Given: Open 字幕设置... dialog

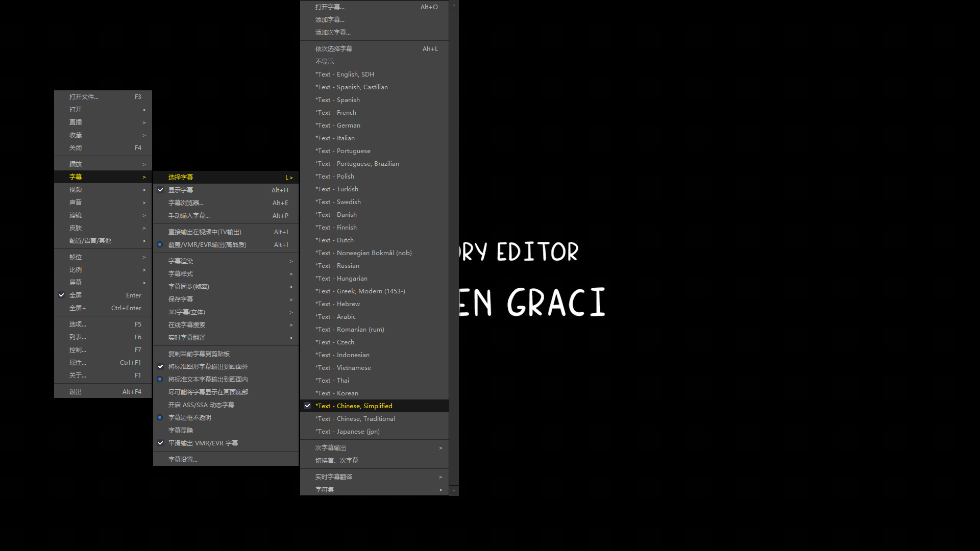Looking at the screenshot, I should (x=226, y=460).
